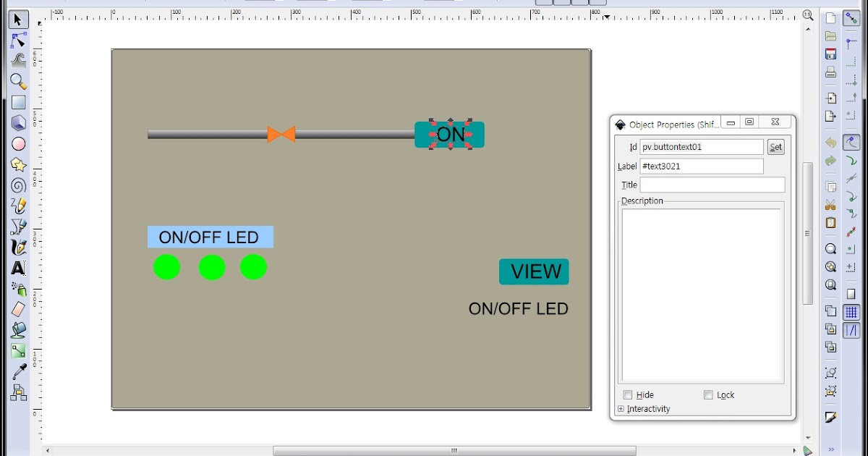Grab the Paint Bucket fill tool
The height and width of the screenshot is (456, 868).
pyautogui.click(x=18, y=328)
